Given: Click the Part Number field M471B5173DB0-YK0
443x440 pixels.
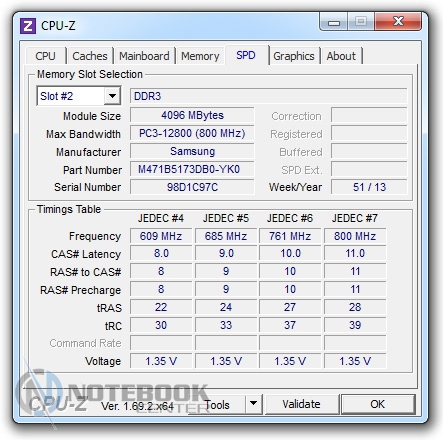Looking at the screenshot, I should coord(192,169).
